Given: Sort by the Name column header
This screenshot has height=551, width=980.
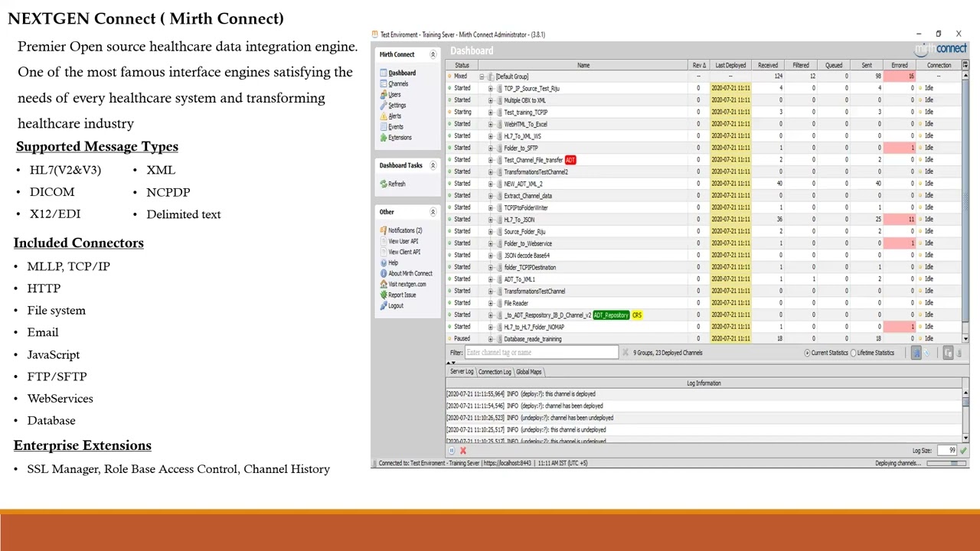Looking at the screenshot, I should 583,65.
